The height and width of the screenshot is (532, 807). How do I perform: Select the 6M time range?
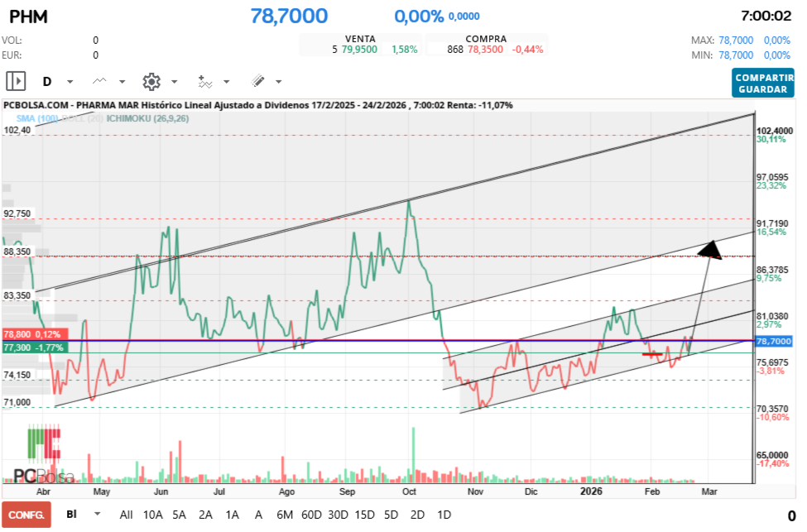pos(285,515)
